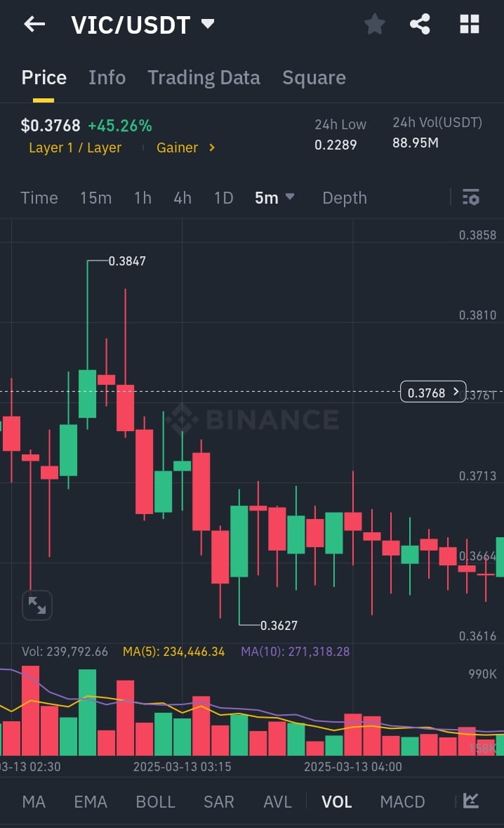Tap the 0.3810 price axis label
Image resolution: width=504 pixels, height=828 pixels.
tap(477, 315)
